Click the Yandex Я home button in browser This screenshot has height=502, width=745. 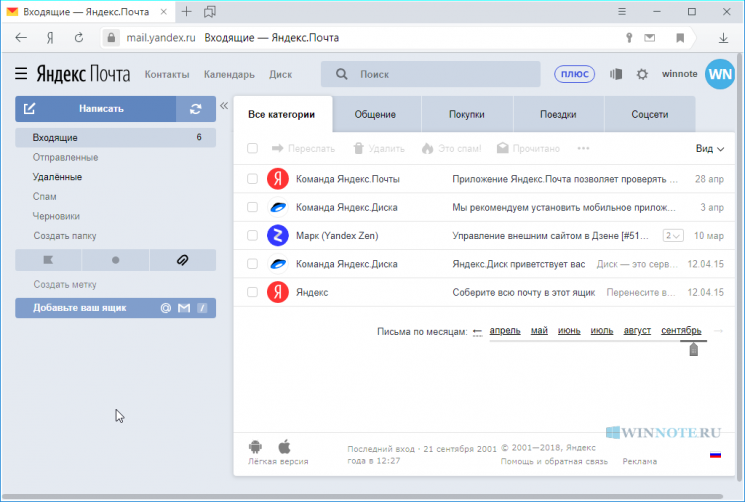click(50, 38)
